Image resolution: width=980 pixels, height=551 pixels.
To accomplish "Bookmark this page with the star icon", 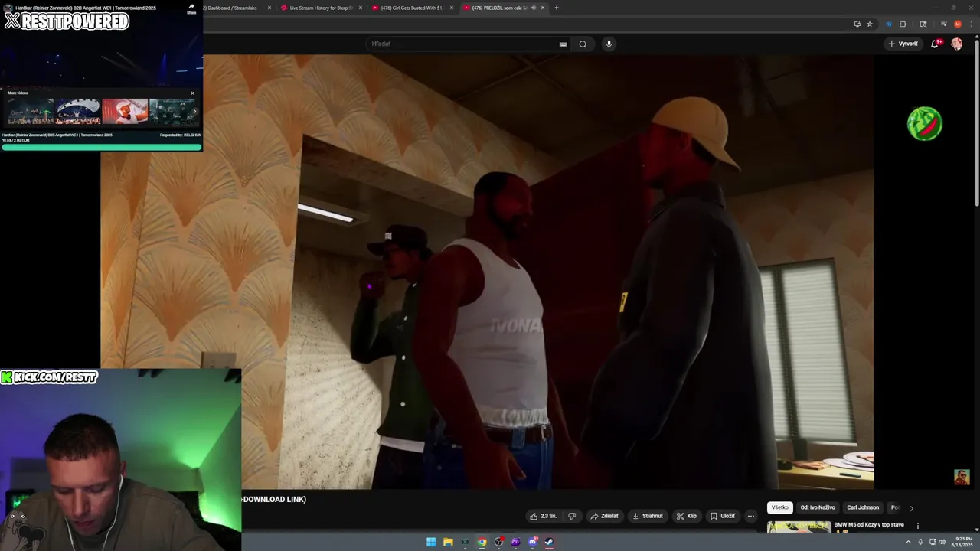I will coord(870,24).
